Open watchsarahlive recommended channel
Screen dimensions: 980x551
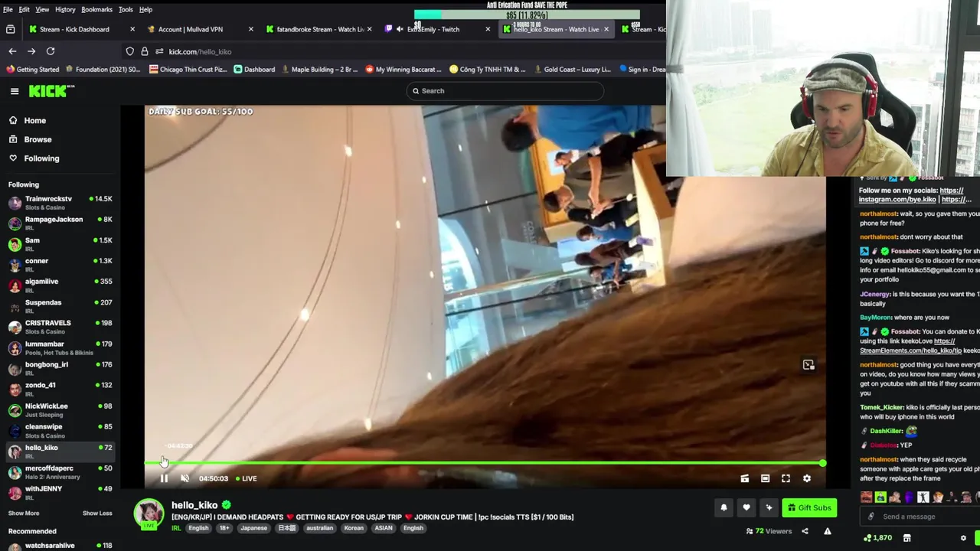tap(60, 546)
